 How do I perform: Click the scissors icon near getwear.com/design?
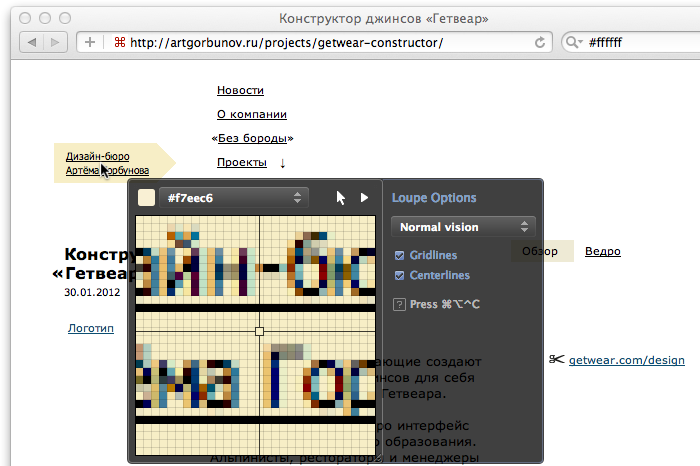coord(556,360)
